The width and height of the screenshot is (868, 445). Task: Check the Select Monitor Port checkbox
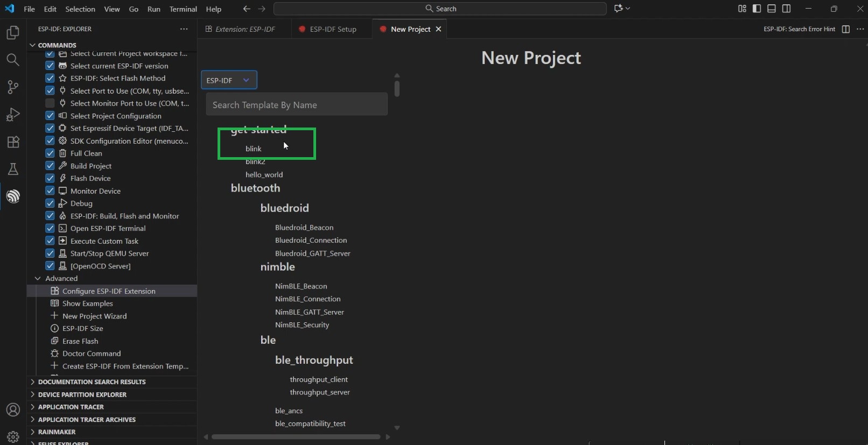[50, 103]
